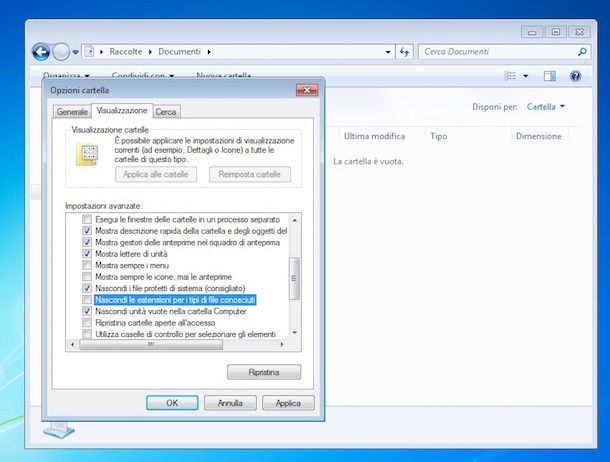Viewport: 610px width, 462px height.
Task: Click Documenti in the address path
Action: (x=179, y=51)
